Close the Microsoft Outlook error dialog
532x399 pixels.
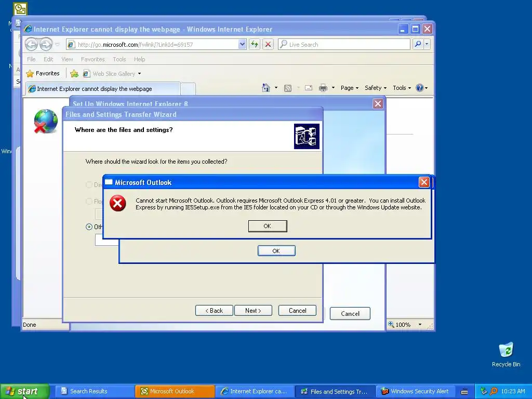pyautogui.click(x=424, y=182)
